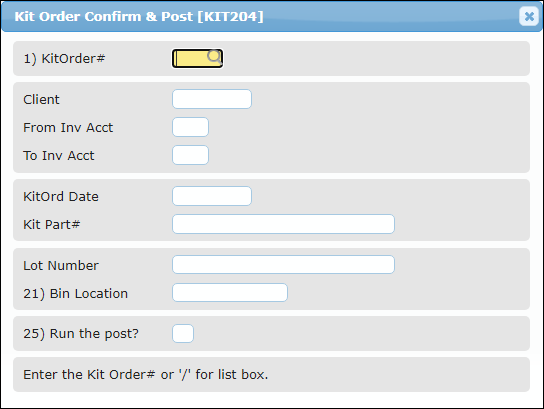Click into the Client field
The image size is (544, 409).
pos(212,99)
